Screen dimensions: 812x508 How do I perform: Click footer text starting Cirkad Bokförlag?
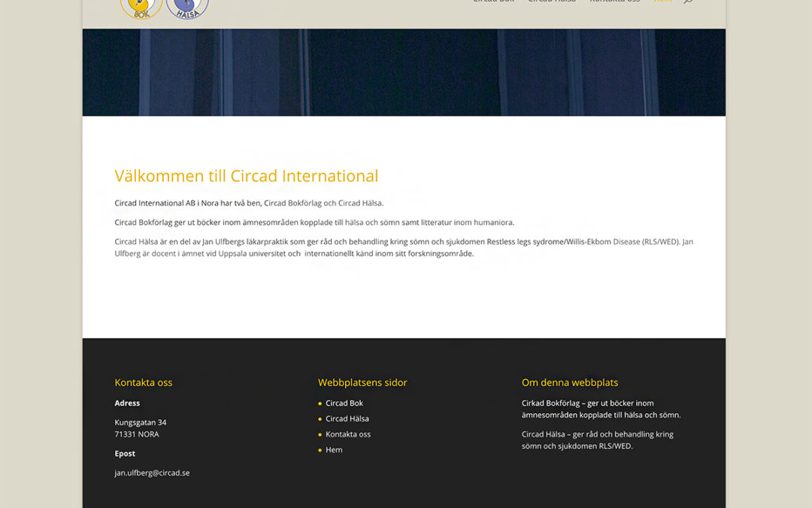click(601, 409)
